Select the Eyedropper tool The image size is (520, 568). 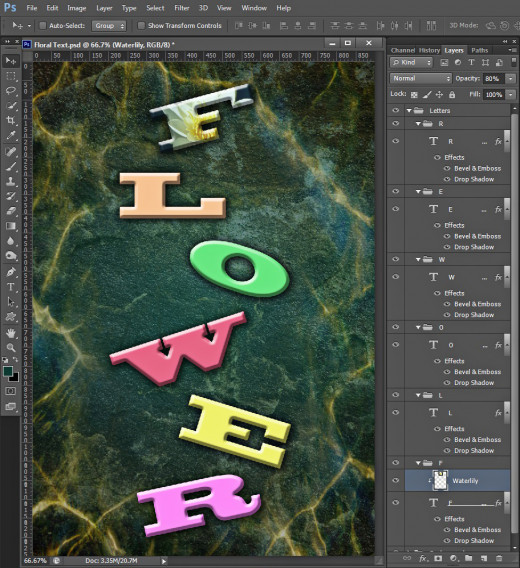pyautogui.click(x=11, y=135)
